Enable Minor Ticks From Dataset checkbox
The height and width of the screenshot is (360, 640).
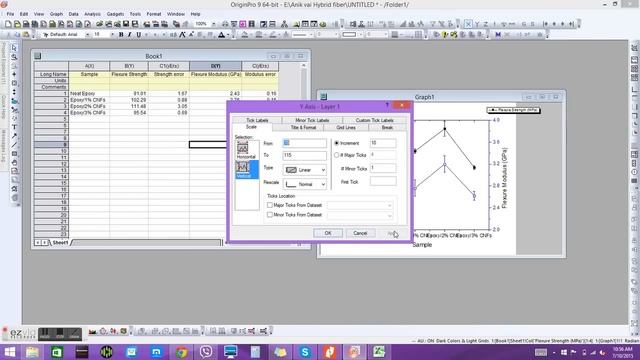pyautogui.click(x=270, y=215)
